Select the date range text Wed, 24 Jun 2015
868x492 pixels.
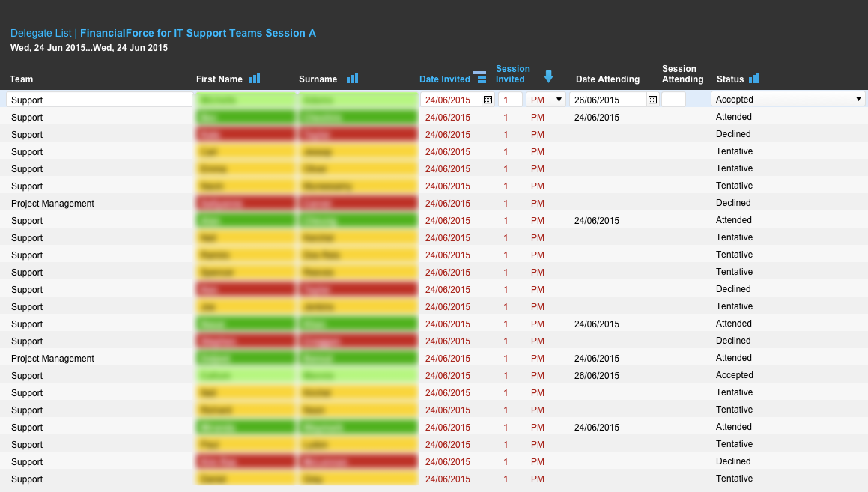coord(89,48)
